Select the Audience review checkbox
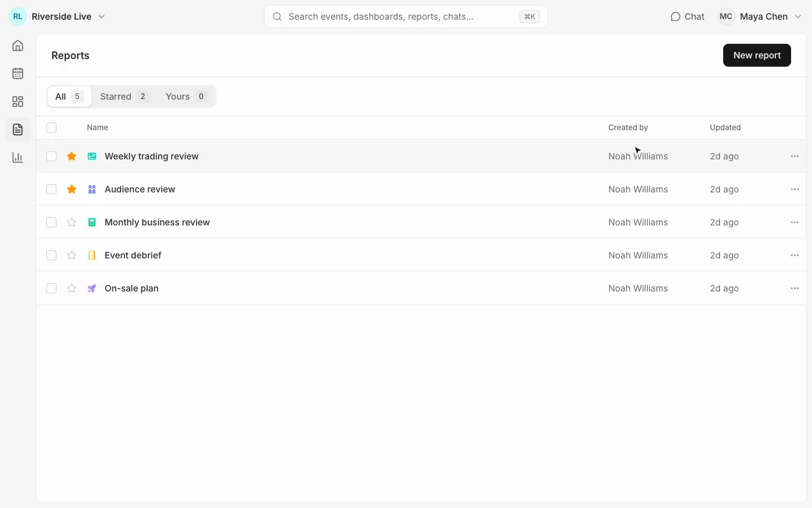Screen dimensions: 812x508 point(51,189)
